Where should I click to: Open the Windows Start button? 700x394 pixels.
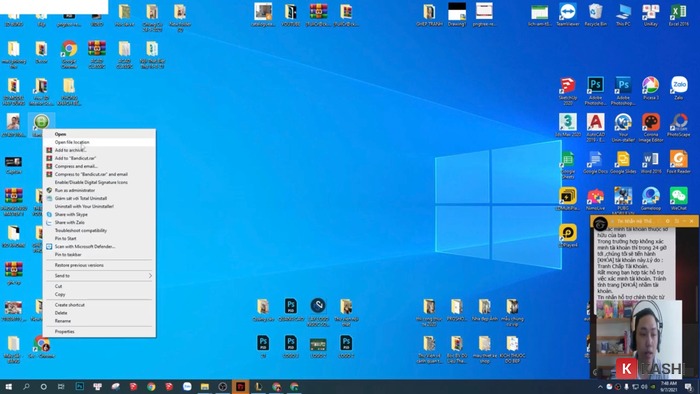click(8, 387)
